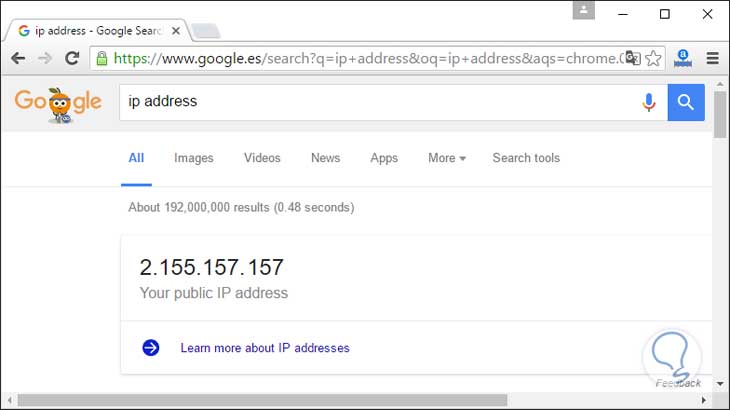Open the News results tab

click(x=325, y=158)
